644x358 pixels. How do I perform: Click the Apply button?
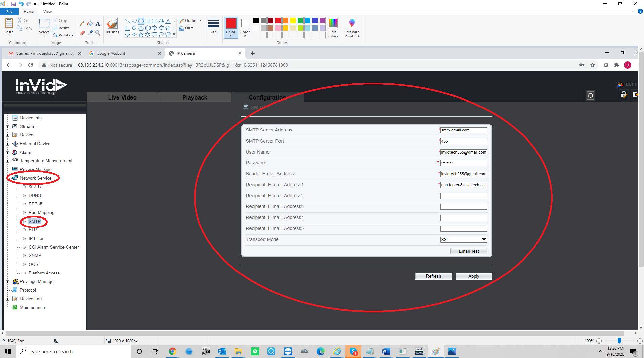coord(474,276)
